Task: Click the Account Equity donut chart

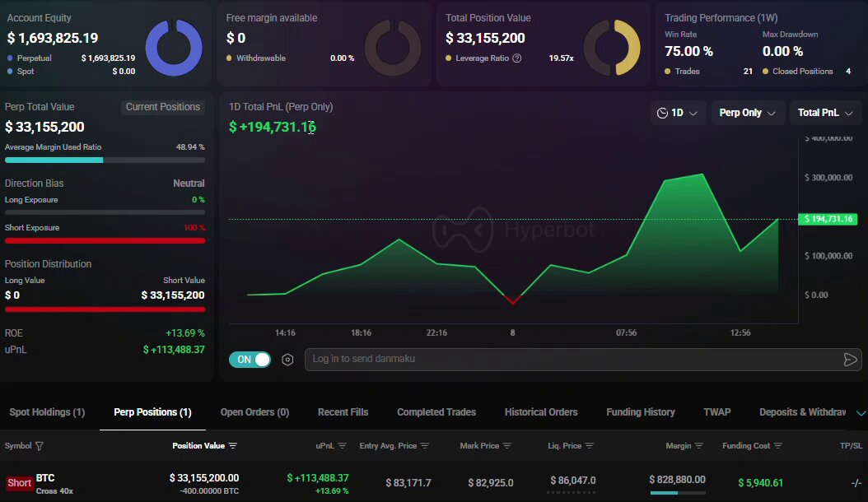Action: (x=174, y=48)
